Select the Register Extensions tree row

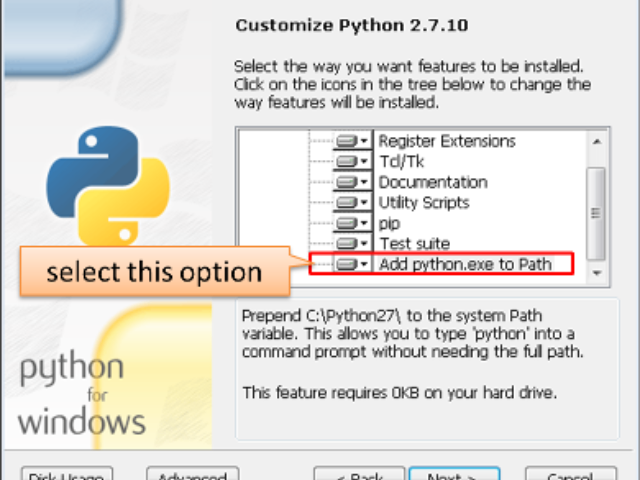point(447,141)
